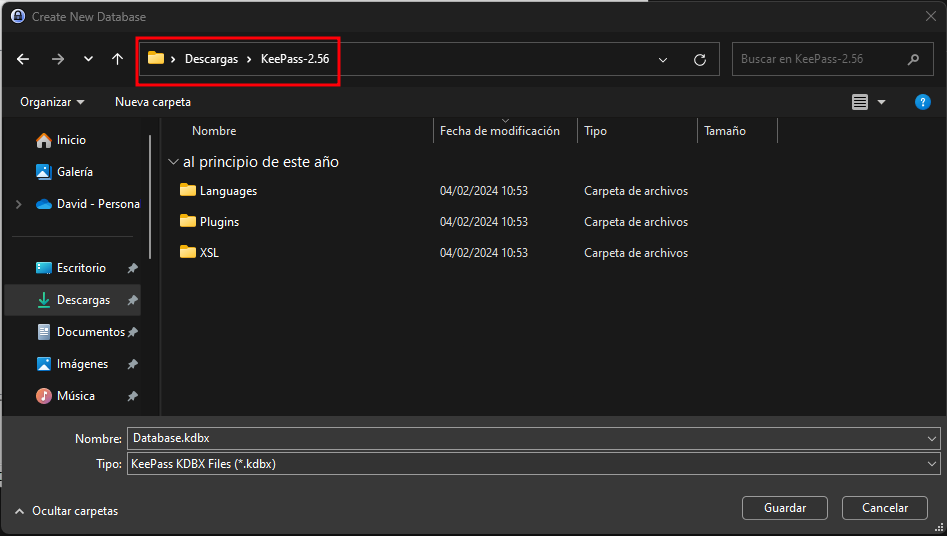The height and width of the screenshot is (536, 947).
Task: Open Música in the sidebar
Action: point(75,396)
